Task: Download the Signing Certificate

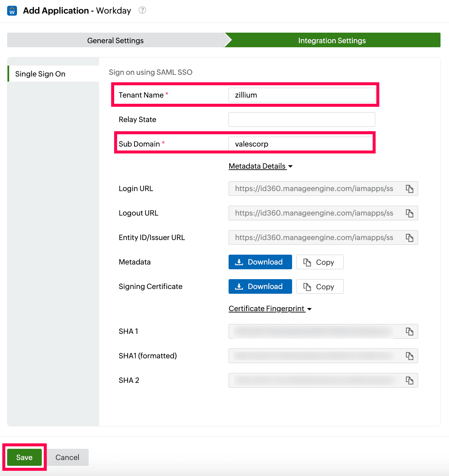Action: click(x=260, y=286)
